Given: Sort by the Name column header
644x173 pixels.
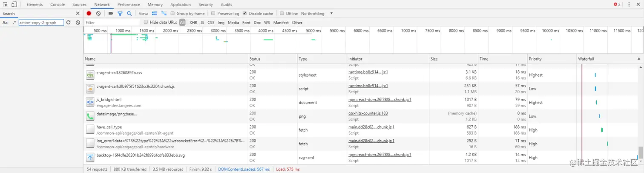Looking at the screenshot, I should 166,59.
